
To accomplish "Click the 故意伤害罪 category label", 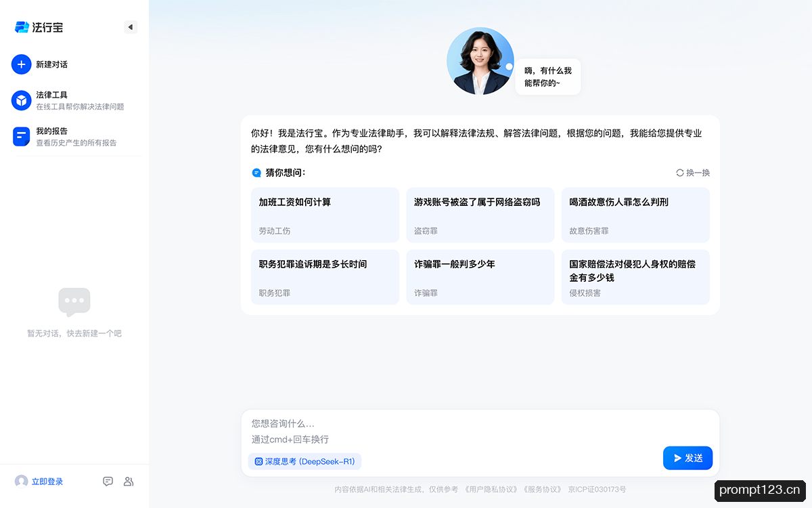I will tap(589, 231).
